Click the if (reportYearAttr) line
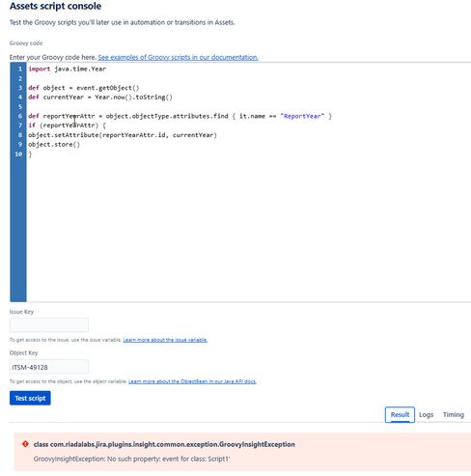The image size is (471, 476). [x=67, y=126]
